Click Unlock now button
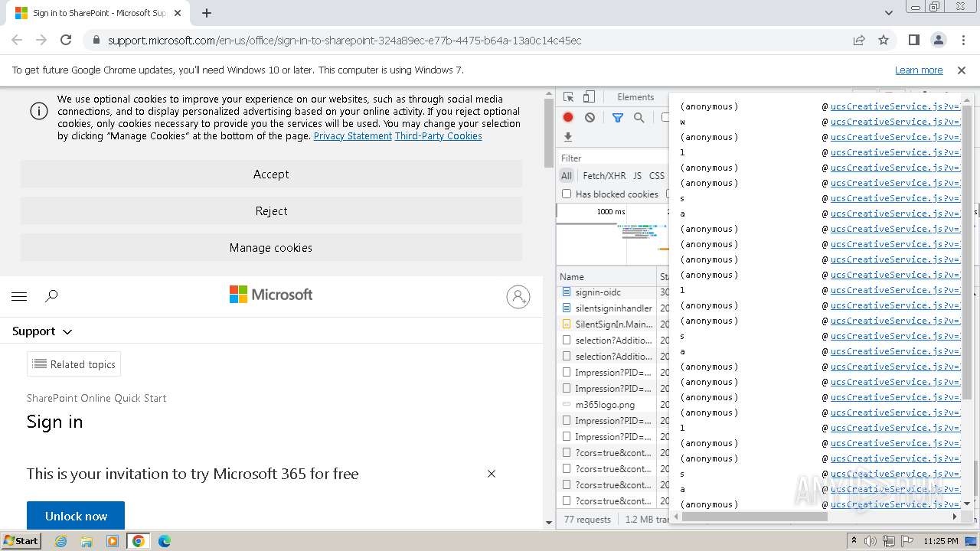Image resolution: width=980 pixels, height=551 pixels. click(76, 516)
